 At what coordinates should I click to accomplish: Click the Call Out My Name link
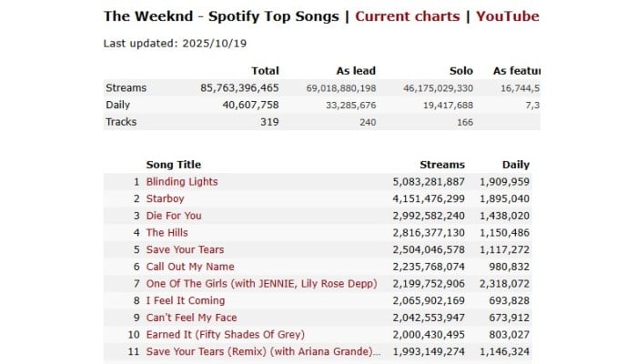[190, 267]
